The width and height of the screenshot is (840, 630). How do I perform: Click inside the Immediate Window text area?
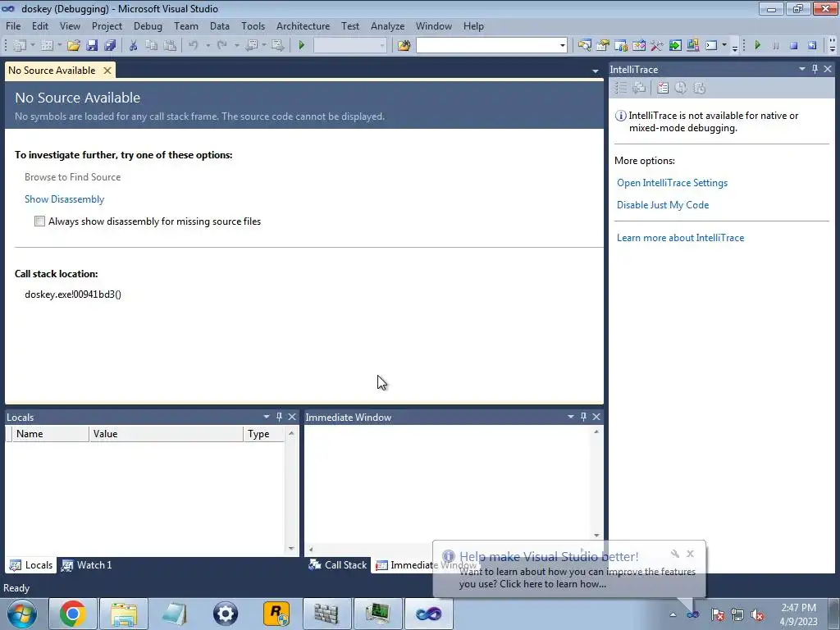pyautogui.click(x=448, y=482)
